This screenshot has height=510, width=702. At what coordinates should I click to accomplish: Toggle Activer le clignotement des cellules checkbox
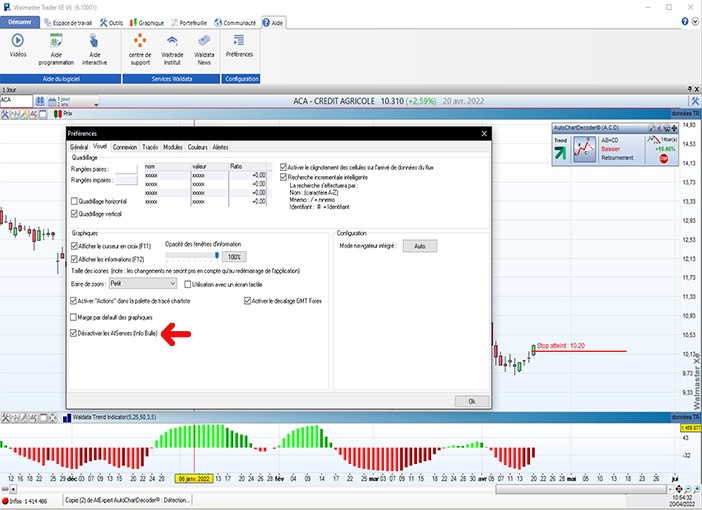(283, 167)
